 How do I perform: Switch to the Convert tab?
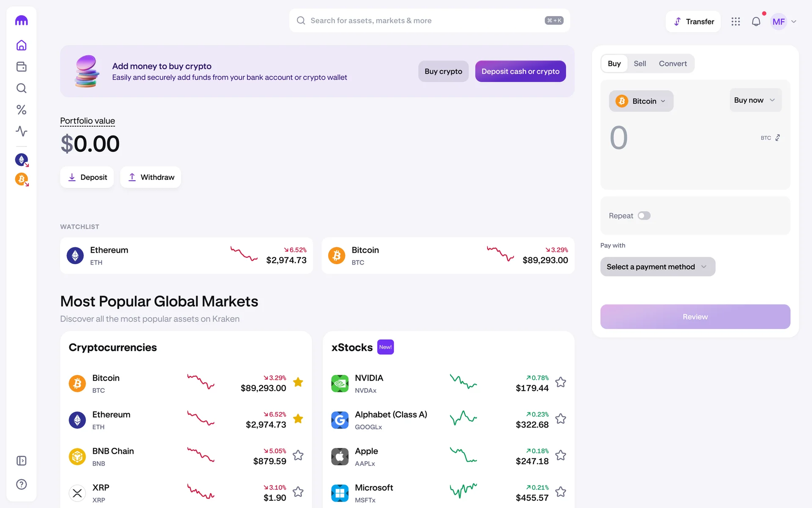click(x=672, y=63)
